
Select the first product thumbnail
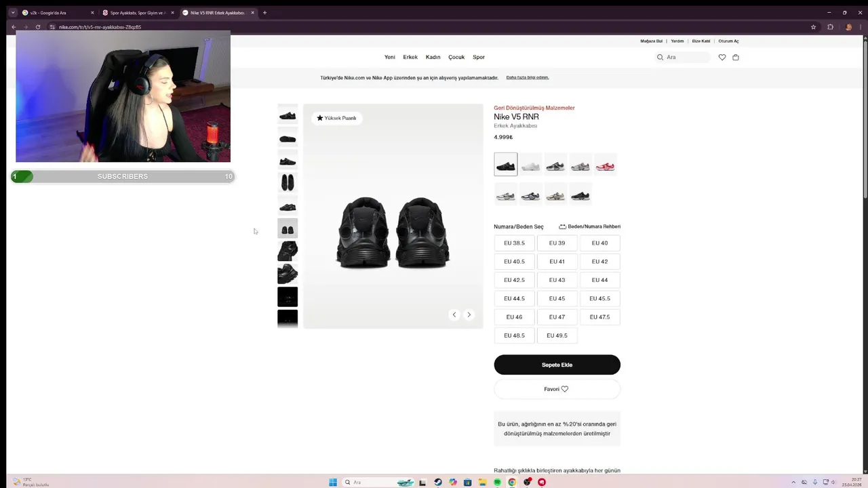[x=288, y=114]
